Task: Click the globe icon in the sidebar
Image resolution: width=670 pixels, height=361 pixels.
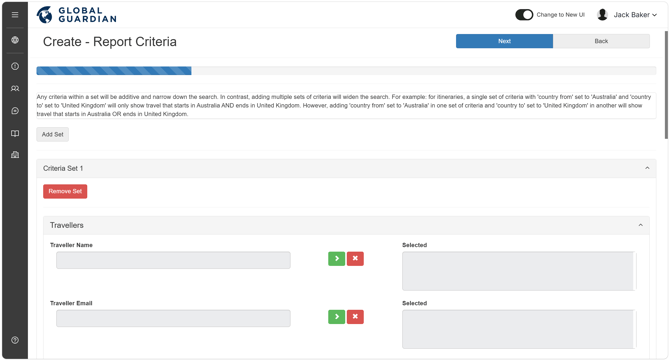Action: (15, 40)
